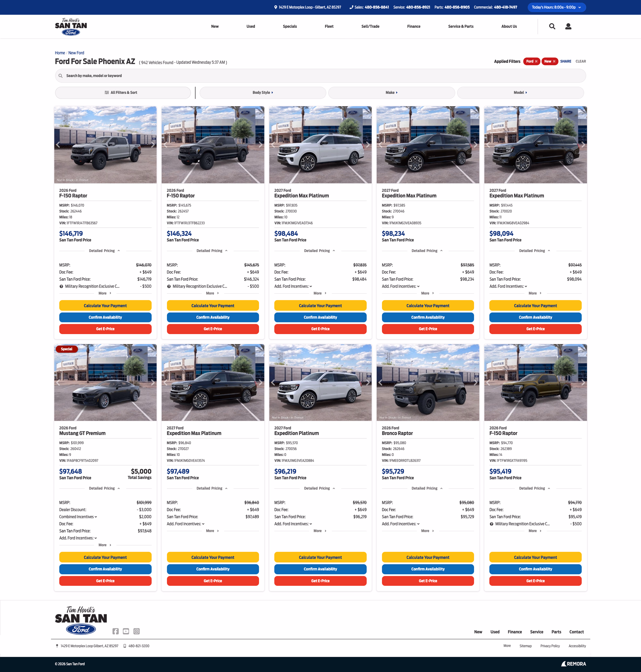Viewport: 641px width, 672px height.
Task: Open the Fleet menu item
Action: point(329,26)
